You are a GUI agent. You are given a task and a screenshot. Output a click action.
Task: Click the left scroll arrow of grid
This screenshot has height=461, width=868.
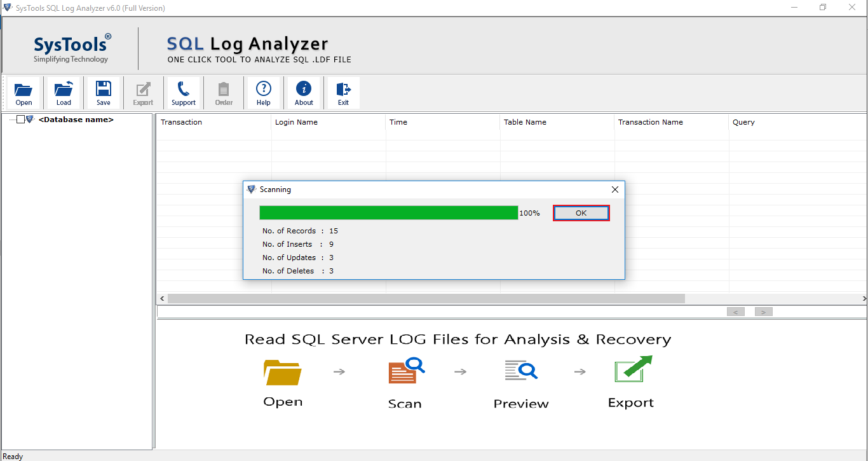coord(162,298)
